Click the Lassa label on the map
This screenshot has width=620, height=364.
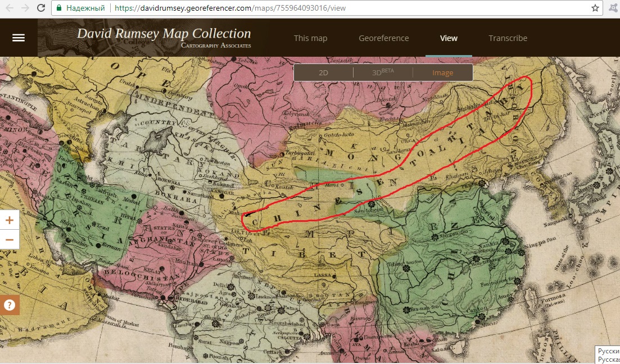pos(322,275)
